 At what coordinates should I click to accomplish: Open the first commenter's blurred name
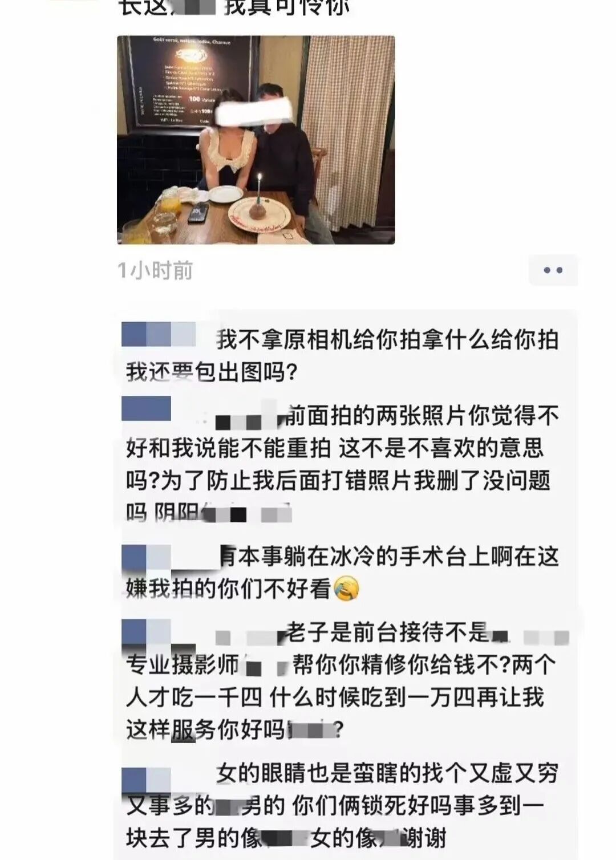pyautogui.click(x=159, y=335)
